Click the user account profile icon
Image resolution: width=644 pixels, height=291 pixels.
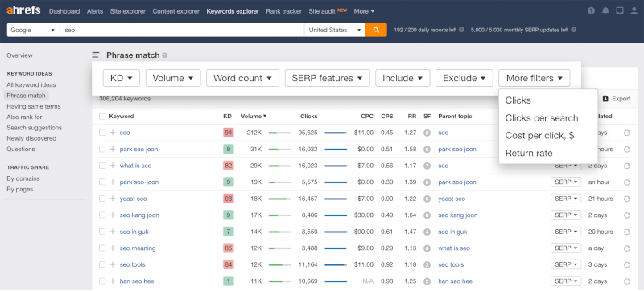pos(634,11)
